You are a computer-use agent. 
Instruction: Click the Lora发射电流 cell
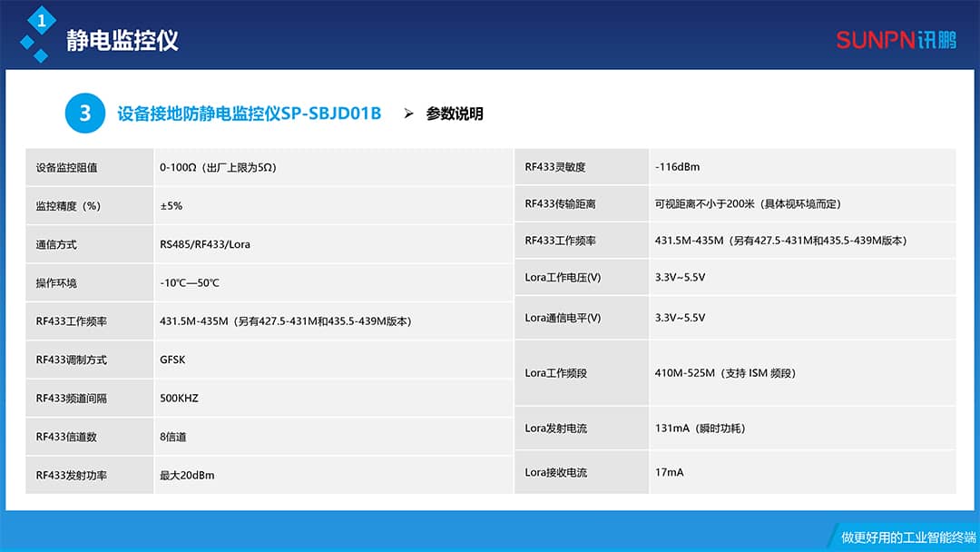[x=582, y=429]
